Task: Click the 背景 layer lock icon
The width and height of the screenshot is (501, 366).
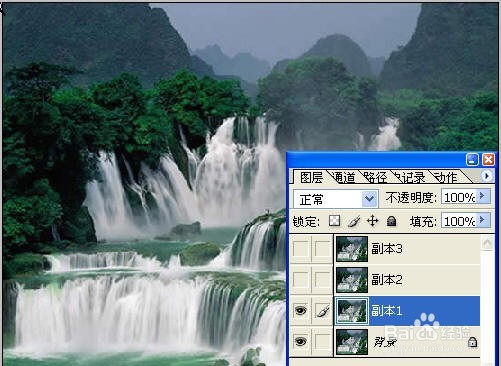Action: (472, 342)
